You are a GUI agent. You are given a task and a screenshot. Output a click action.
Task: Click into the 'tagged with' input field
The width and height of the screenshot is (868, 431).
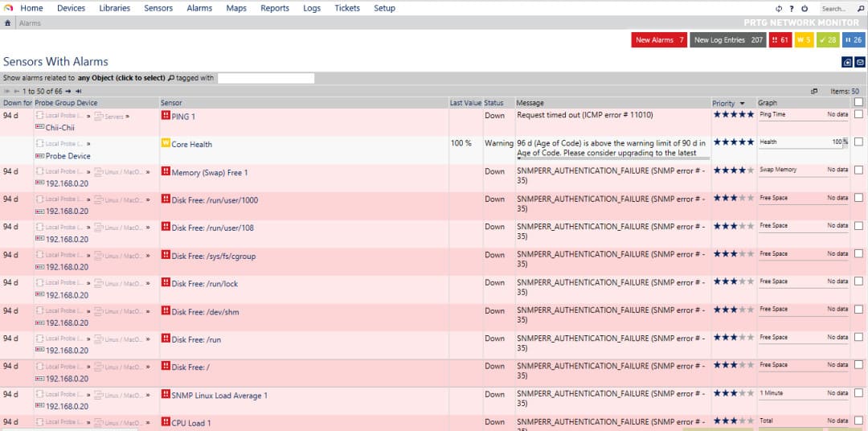pos(266,78)
